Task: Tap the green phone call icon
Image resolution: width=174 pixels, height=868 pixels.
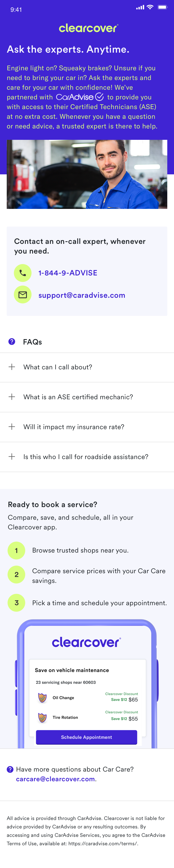Action: coord(22,273)
